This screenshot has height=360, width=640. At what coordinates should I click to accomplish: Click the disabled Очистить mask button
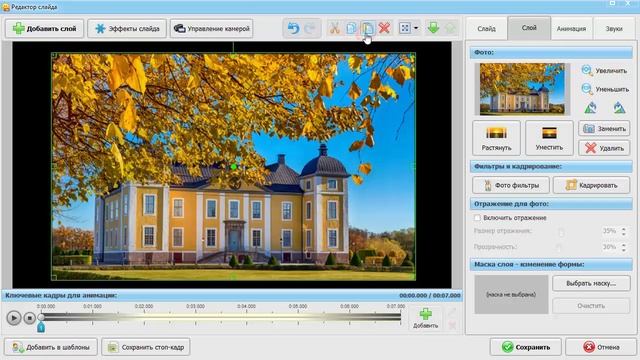click(591, 306)
